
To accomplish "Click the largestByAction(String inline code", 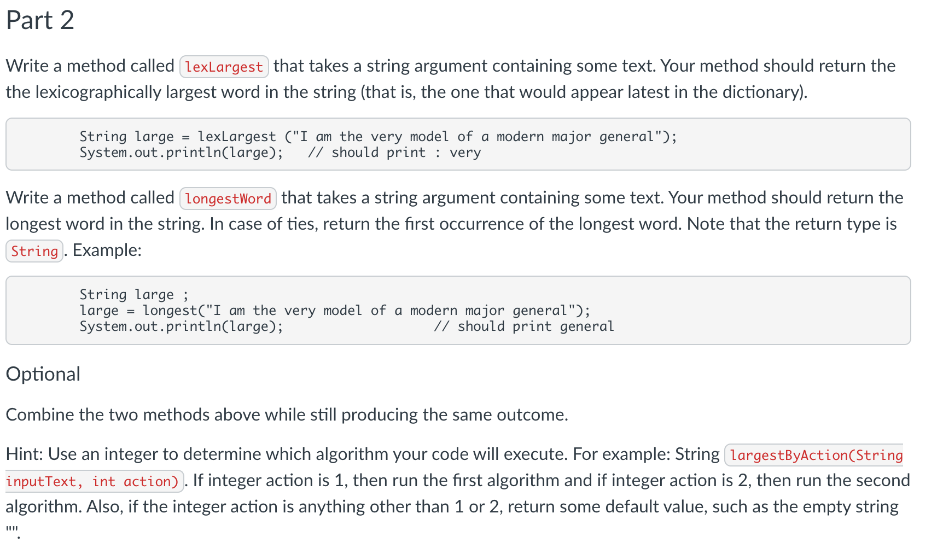I will click(816, 455).
